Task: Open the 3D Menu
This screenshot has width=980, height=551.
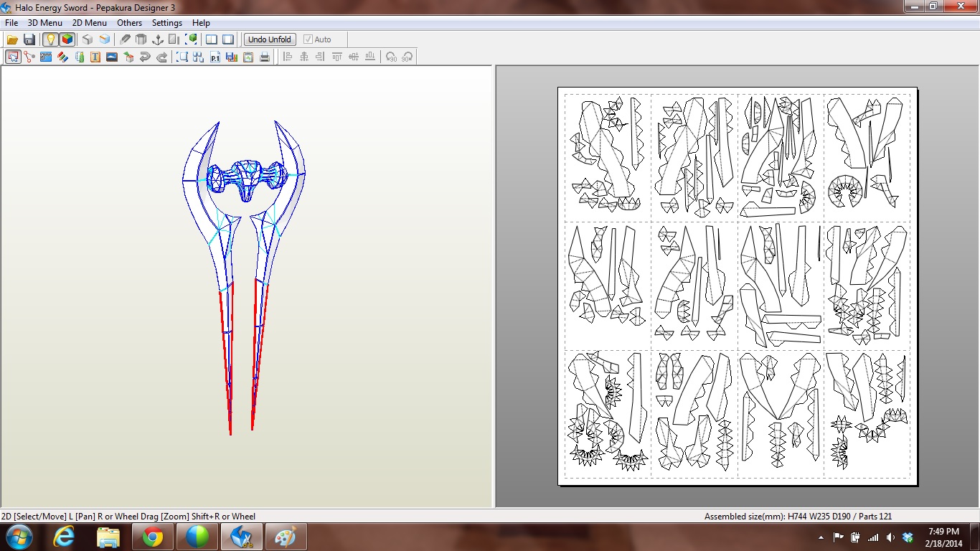Action: 45,23
